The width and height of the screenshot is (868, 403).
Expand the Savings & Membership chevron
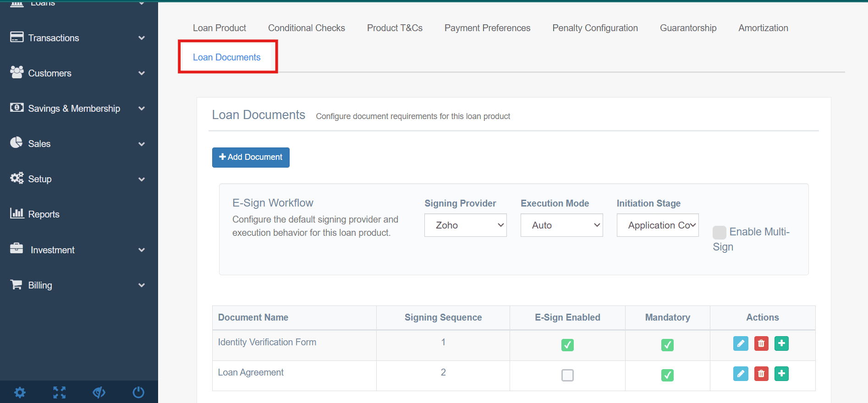(x=142, y=109)
